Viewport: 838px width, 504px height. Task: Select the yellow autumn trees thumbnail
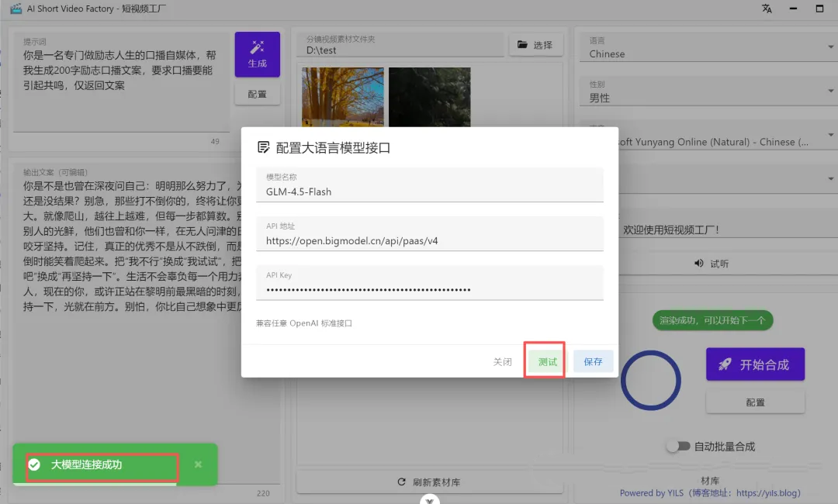[342, 97]
